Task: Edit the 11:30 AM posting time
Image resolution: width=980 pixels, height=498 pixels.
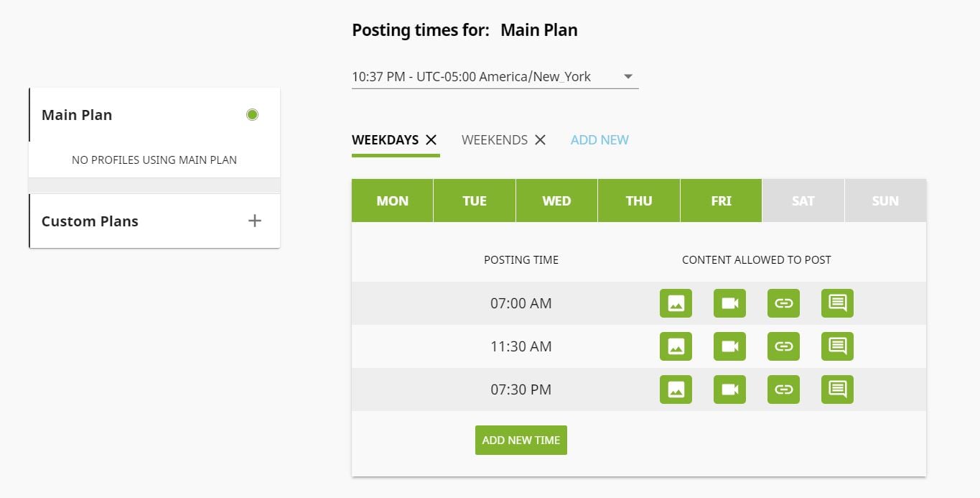Action: click(521, 346)
